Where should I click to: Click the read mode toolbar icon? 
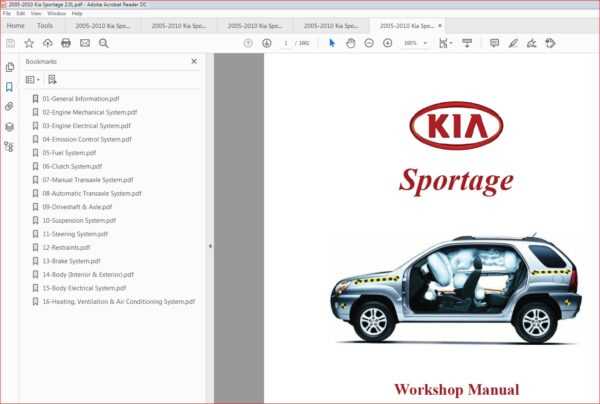click(467, 43)
